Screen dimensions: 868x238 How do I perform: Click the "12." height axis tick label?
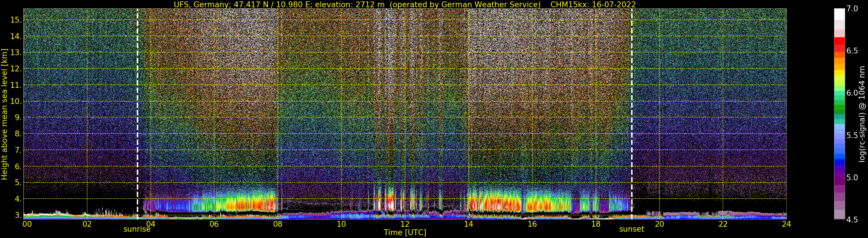(x=16, y=69)
